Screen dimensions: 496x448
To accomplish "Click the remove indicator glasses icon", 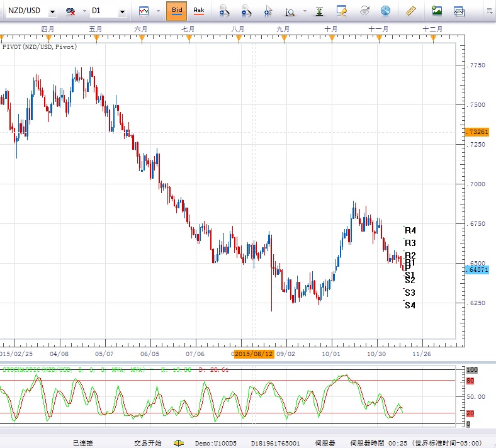I will 70,11.
